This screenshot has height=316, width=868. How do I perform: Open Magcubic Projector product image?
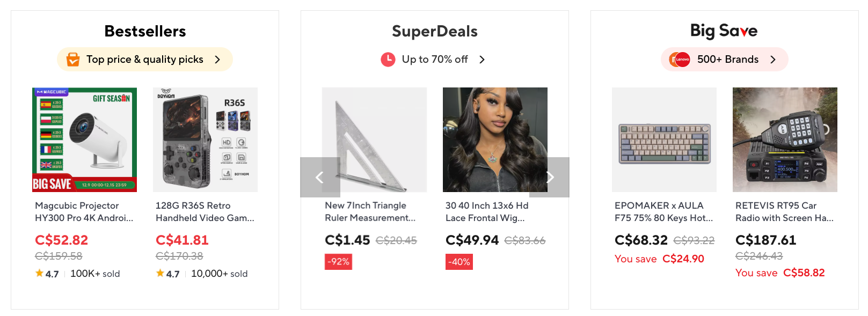[x=84, y=139]
